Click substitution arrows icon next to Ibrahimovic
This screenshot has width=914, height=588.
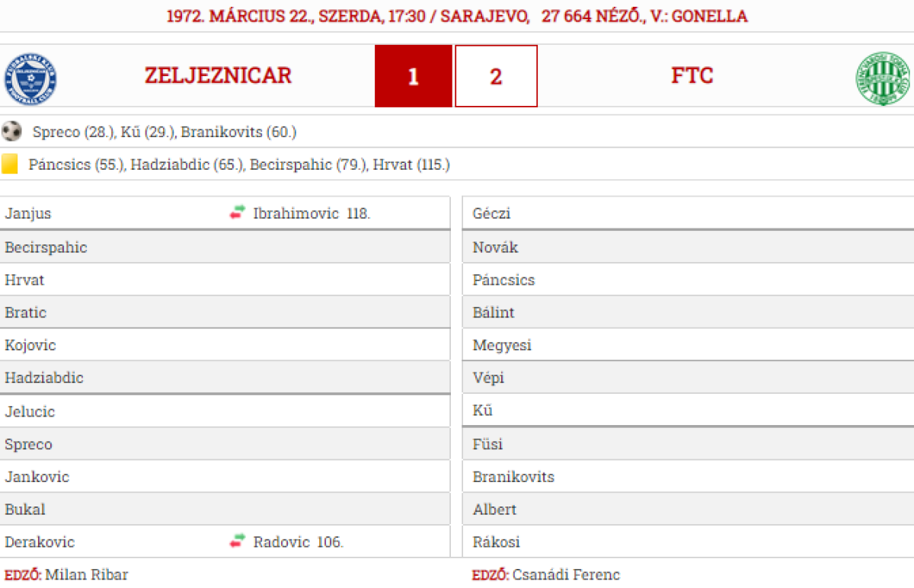(x=238, y=213)
